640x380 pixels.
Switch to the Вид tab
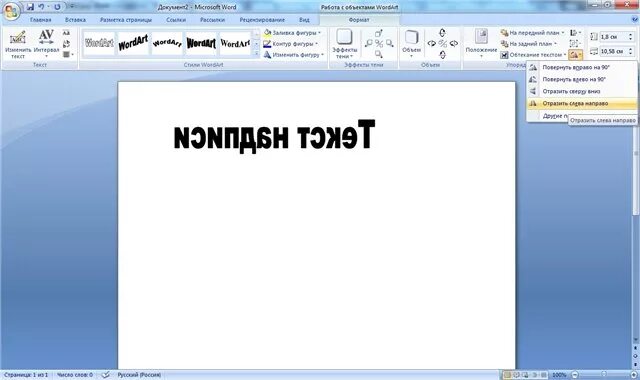[x=304, y=20]
